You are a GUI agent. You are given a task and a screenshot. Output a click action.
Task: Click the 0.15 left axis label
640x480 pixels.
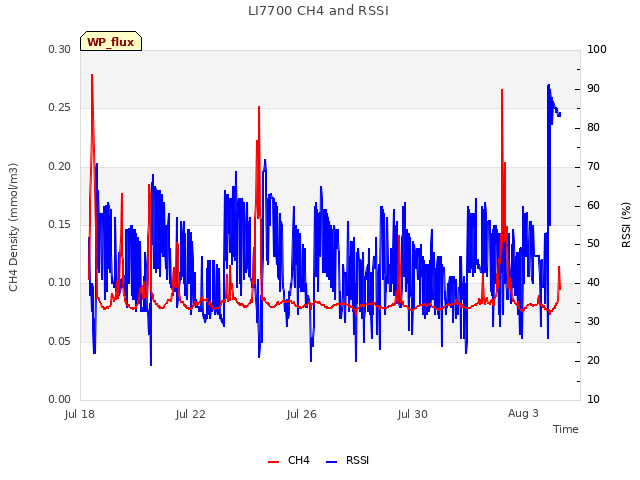tap(60, 224)
